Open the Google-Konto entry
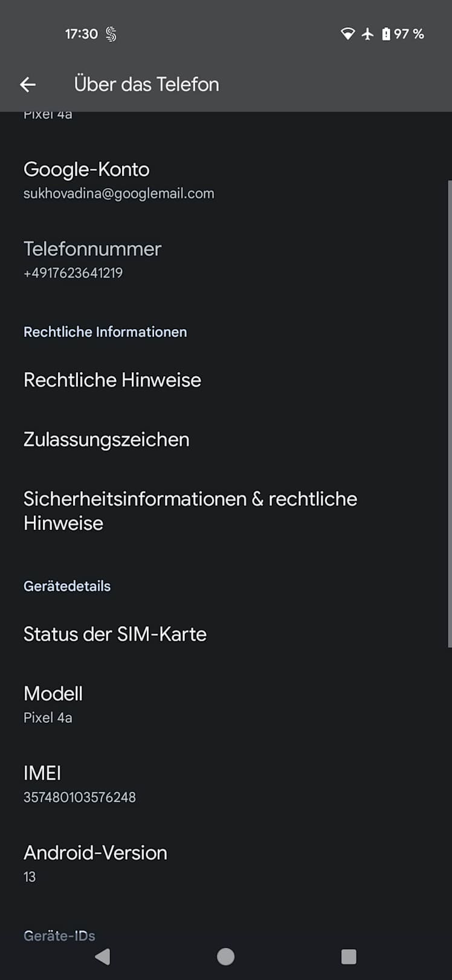Image resolution: width=452 pixels, height=980 pixels. click(x=118, y=180)
